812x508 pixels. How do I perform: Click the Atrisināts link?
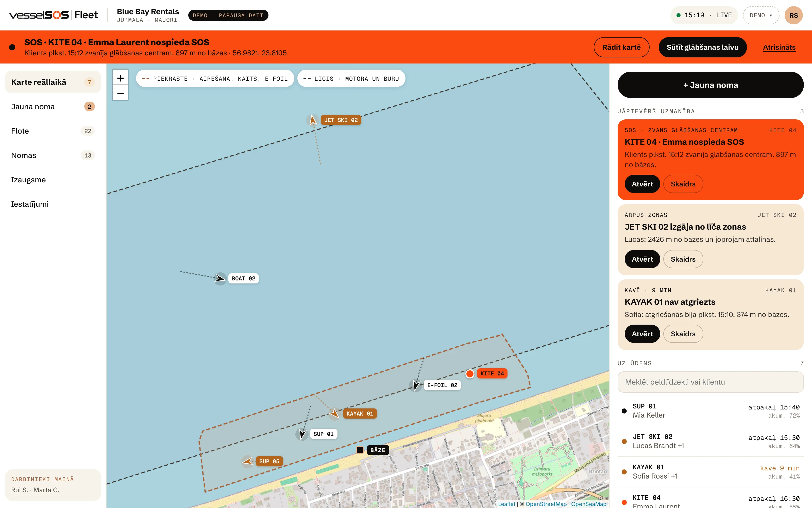(779, 47)
